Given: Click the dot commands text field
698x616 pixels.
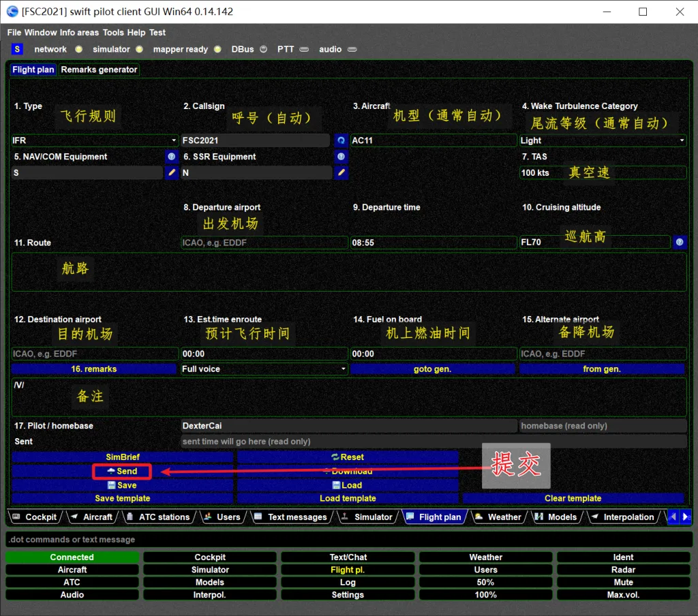Looking at the screenshot, I should [x=349, y=540].
